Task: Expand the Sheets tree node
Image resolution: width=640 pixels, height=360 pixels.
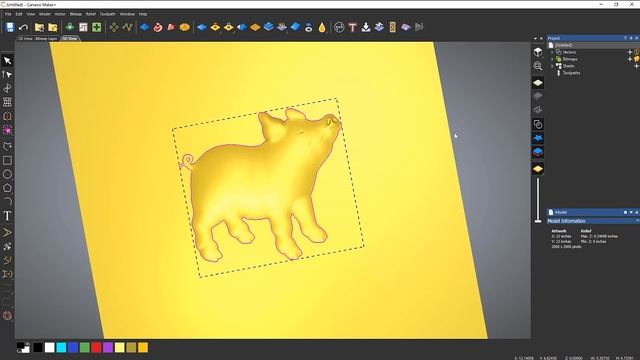Action: (552, 66)
